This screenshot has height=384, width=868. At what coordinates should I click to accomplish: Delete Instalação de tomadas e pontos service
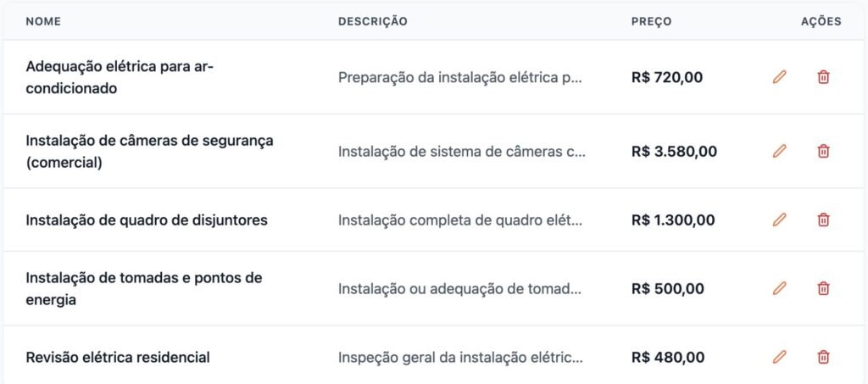tap(823, 288)
